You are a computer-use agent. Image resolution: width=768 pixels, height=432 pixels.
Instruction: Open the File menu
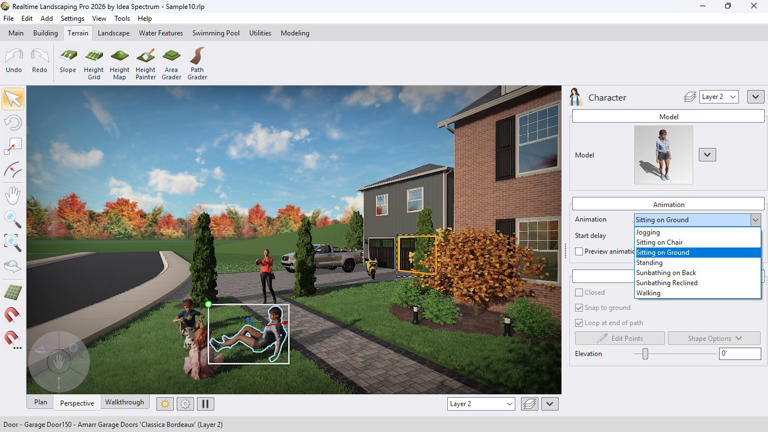(8, 19)
